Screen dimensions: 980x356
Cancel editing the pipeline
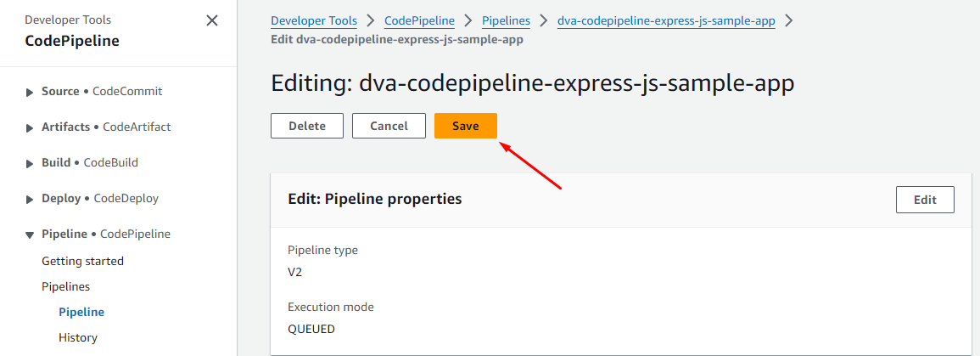point(389,126)
